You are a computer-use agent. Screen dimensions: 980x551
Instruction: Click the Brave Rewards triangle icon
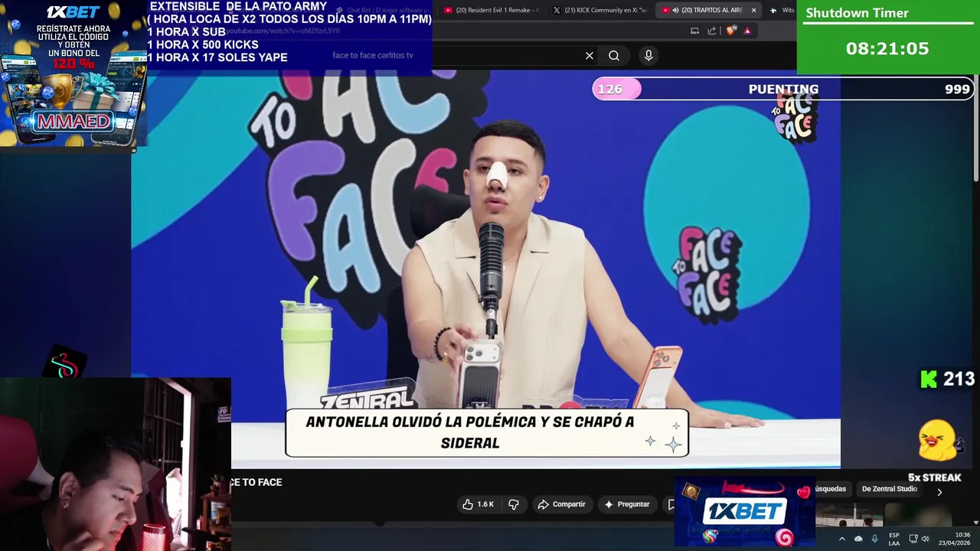coord(747,31)
